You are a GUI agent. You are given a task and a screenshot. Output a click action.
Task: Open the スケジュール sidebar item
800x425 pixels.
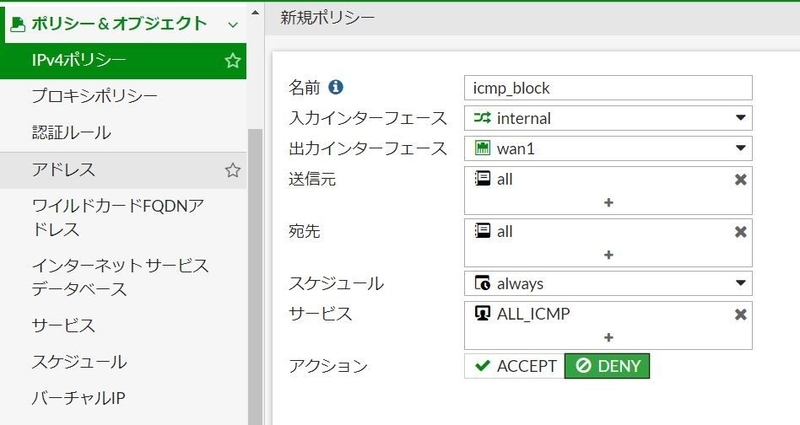pyautogui.click(x=123, y=362)
